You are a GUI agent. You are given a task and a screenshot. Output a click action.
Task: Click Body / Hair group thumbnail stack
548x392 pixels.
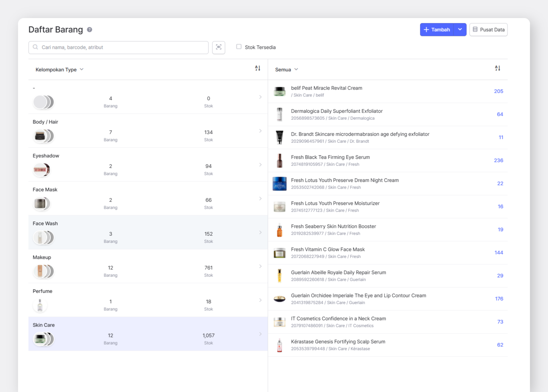pos(43,136)
